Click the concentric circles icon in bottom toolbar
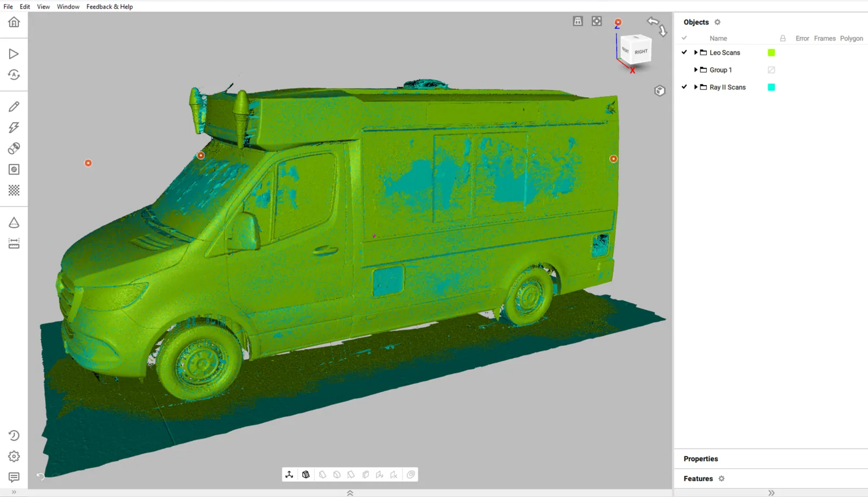The height and width of the screenshot is (497, 868). tap(411, 475)
